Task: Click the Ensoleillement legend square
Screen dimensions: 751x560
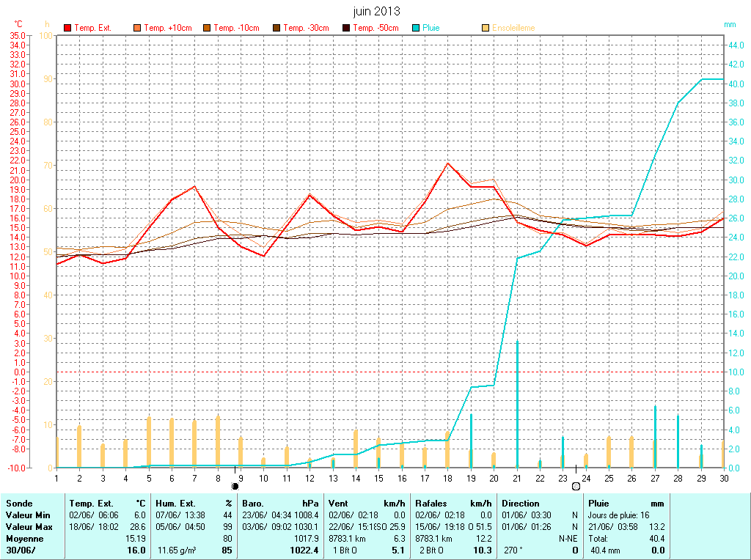Action: pyautogui.click(x=486, y=28)
